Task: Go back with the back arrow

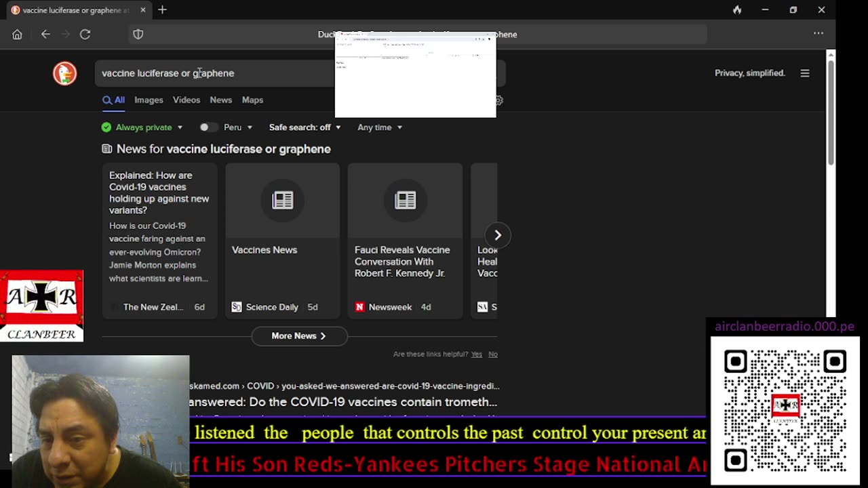Action: coord(45,34)
